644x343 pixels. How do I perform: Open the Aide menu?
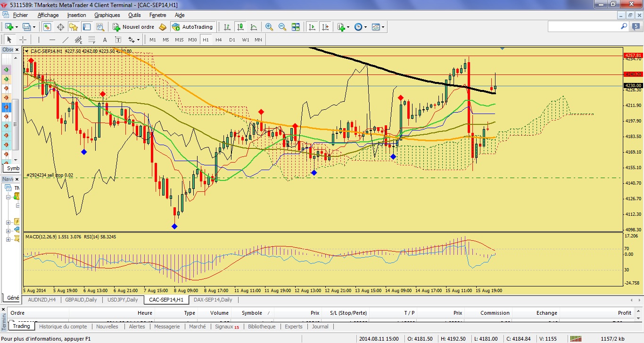pos(180,15)
